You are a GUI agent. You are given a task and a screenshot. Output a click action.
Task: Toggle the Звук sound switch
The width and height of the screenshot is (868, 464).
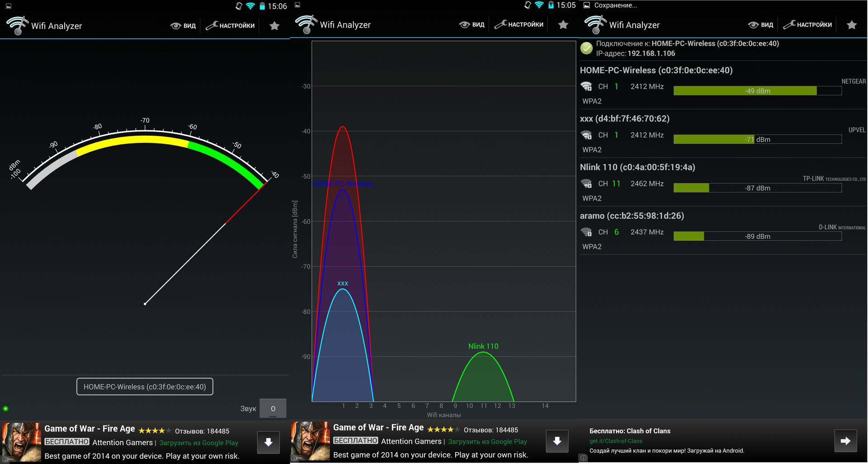[x=273, y=408]
